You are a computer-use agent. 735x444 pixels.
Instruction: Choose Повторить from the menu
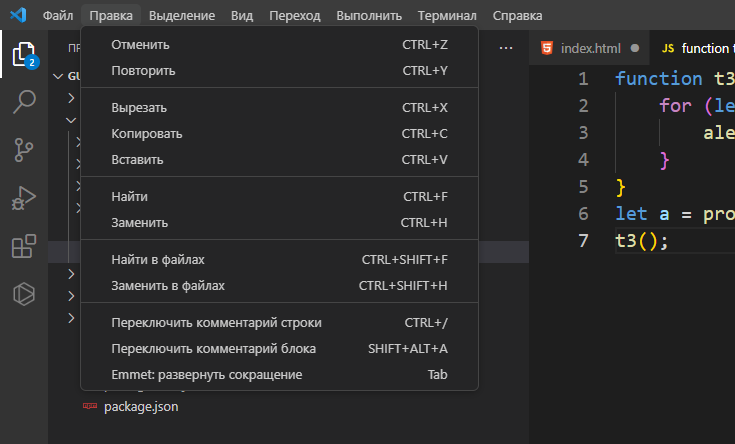point(279,71)
